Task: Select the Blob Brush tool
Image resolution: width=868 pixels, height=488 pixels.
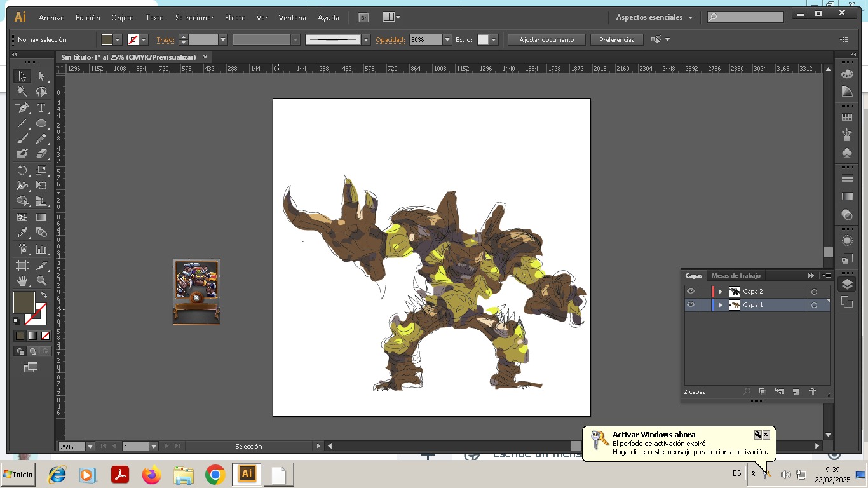Action: click(x=22, y=154)
